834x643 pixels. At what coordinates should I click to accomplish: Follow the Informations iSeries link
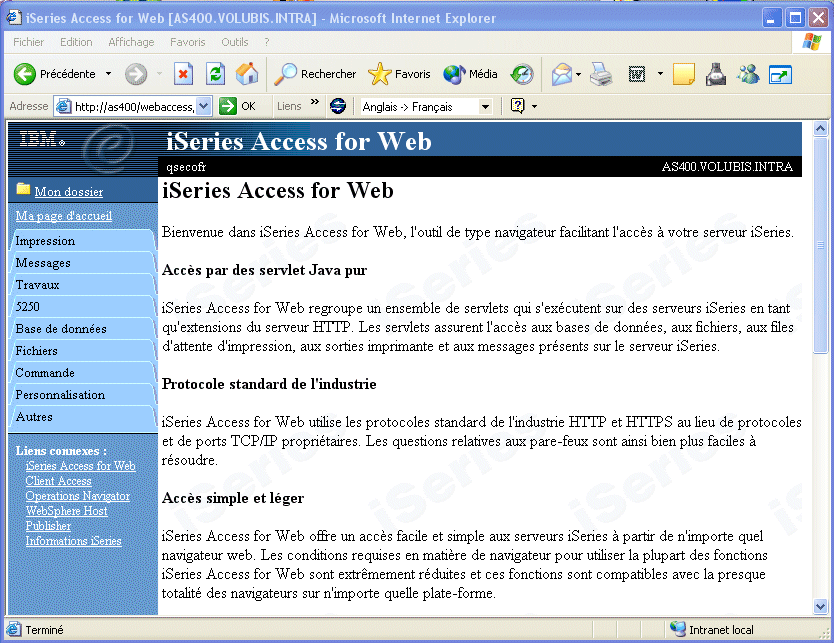tap(73, 541)
